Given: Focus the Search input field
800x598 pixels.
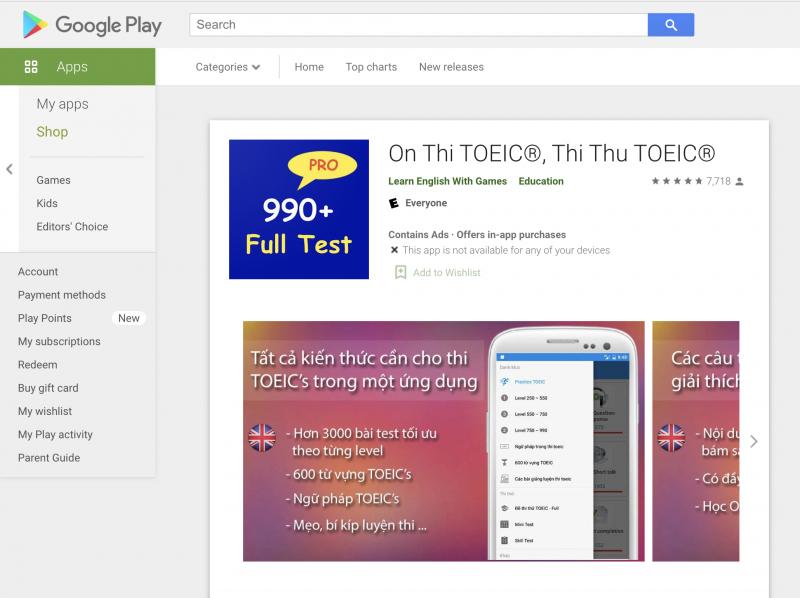Looking at the screenshot, I should point(418,25).
